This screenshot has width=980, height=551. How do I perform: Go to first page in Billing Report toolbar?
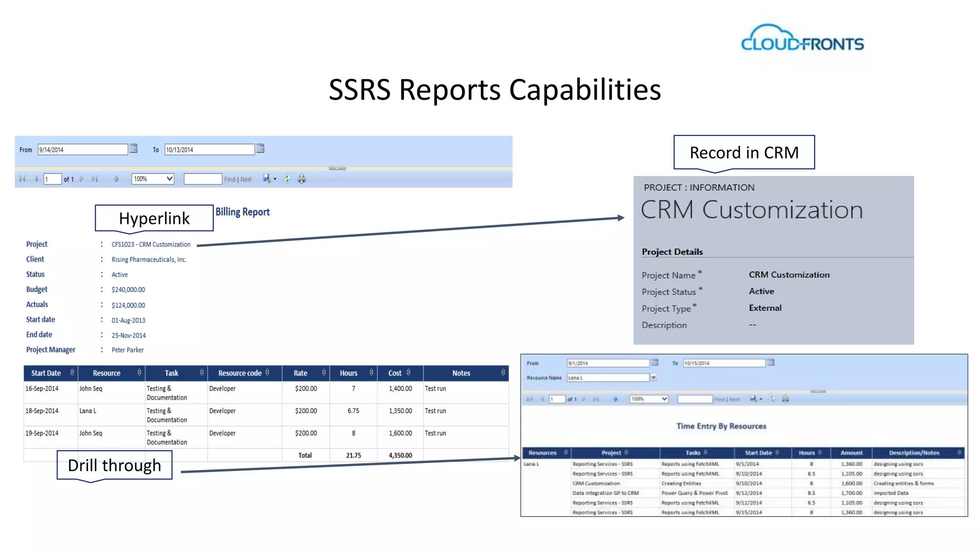(22, 179)
